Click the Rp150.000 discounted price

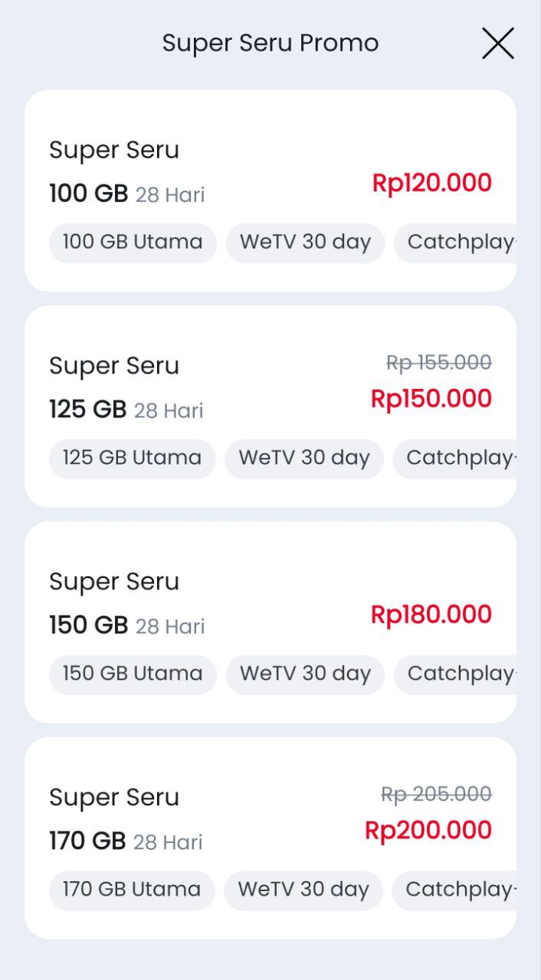click(431, 399)
